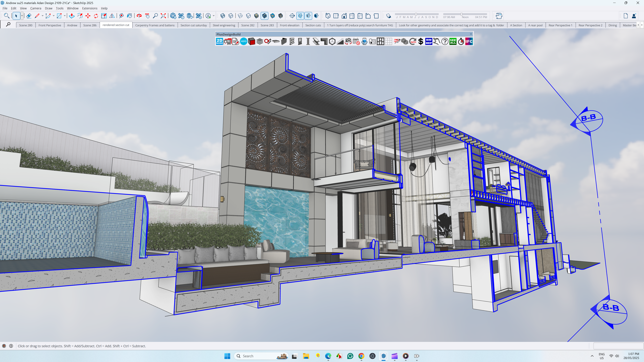This screenshot has height=362, width=644.
Task: Click the IFC export icon
Action: 469,41
